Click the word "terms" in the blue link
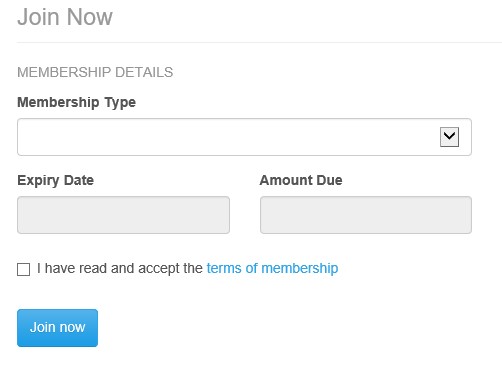502x371 pixels. point(224,268)
